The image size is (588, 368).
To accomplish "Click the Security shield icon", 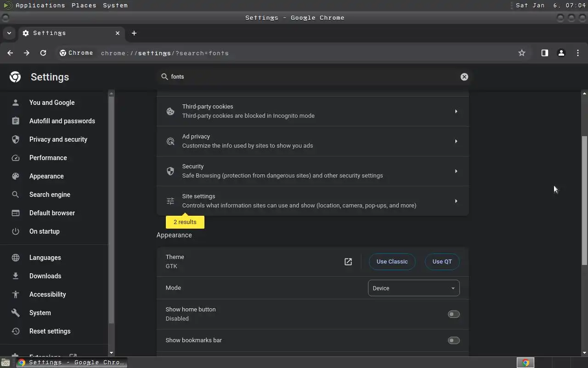I will (170, 171).
